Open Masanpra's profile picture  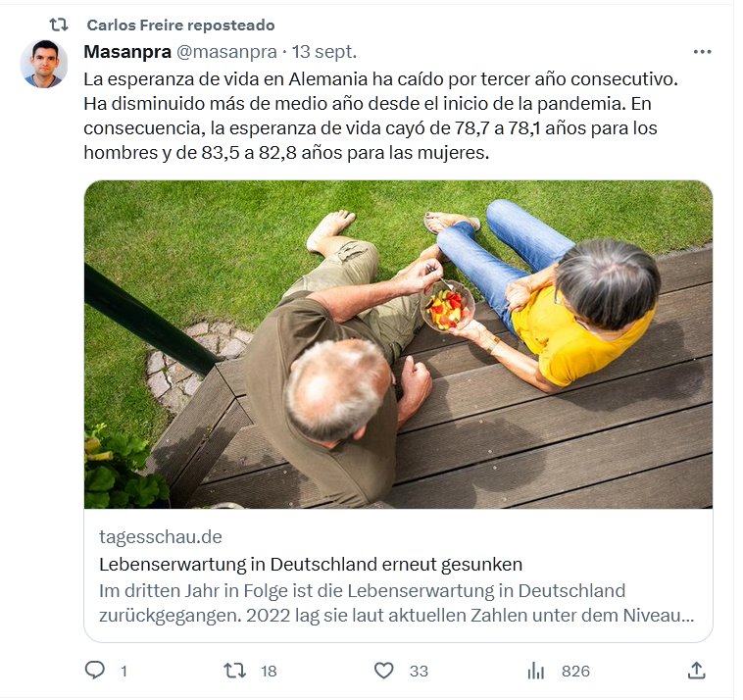(x=44, y=64)
